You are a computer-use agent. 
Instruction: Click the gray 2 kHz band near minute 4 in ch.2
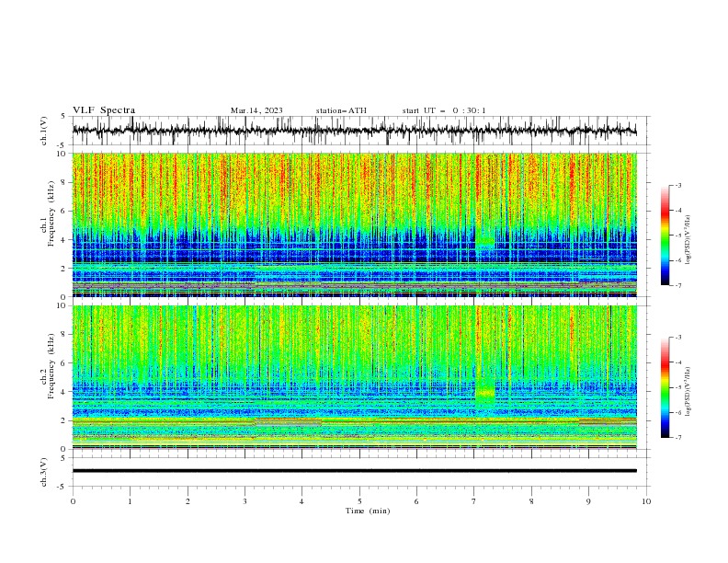coord(289,422)
